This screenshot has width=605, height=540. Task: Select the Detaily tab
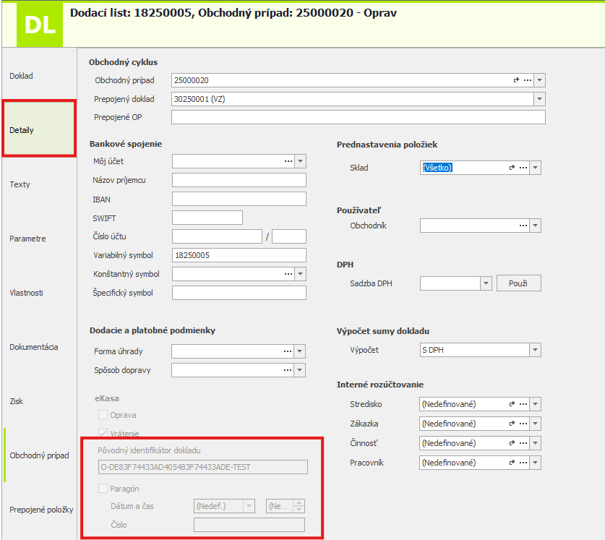(x=39, y=129)
